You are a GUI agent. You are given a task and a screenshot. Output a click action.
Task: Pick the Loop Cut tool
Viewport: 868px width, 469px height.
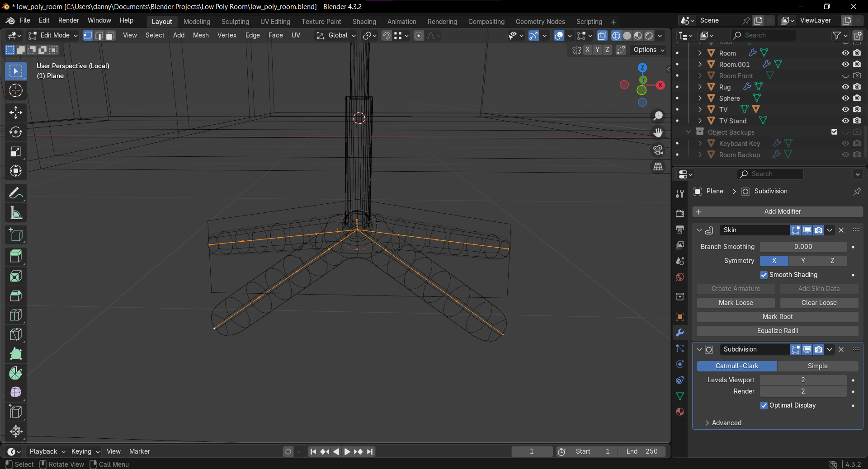point(16,315)
